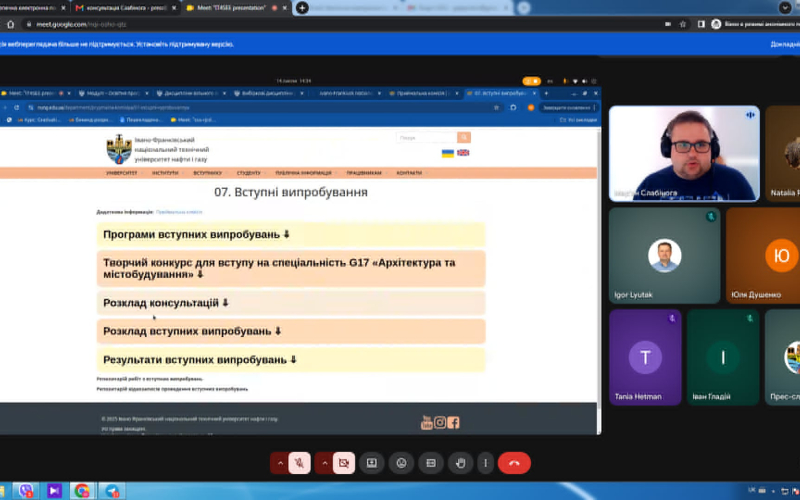The width and height of the screenshot is (800, 500).
Task: Bookmark page with the star icon
Action: click(x=683, y=24)
